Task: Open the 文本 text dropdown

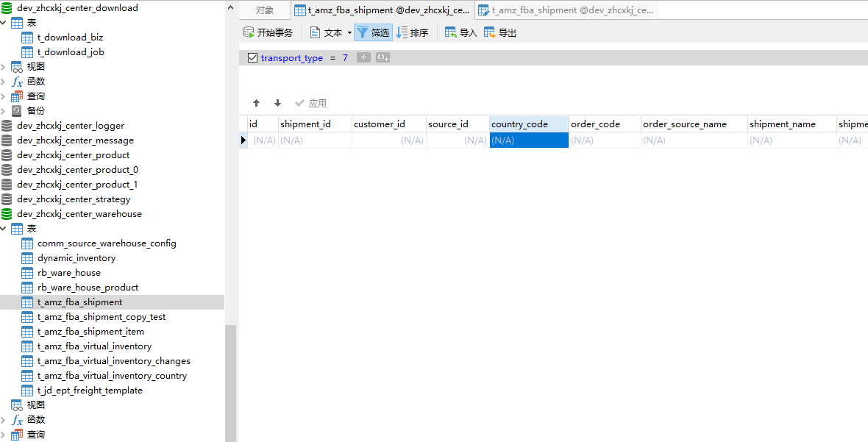Action: point(330,32)
